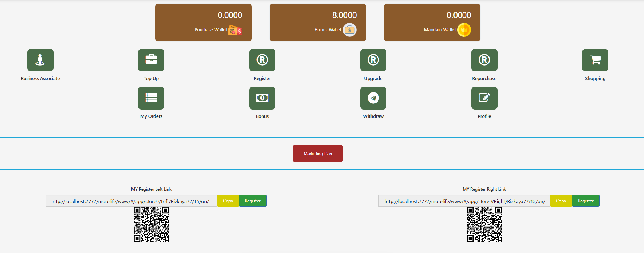Click Register beside the right link
The width and height of the screenshot is (644, 253).
[586, 201]
